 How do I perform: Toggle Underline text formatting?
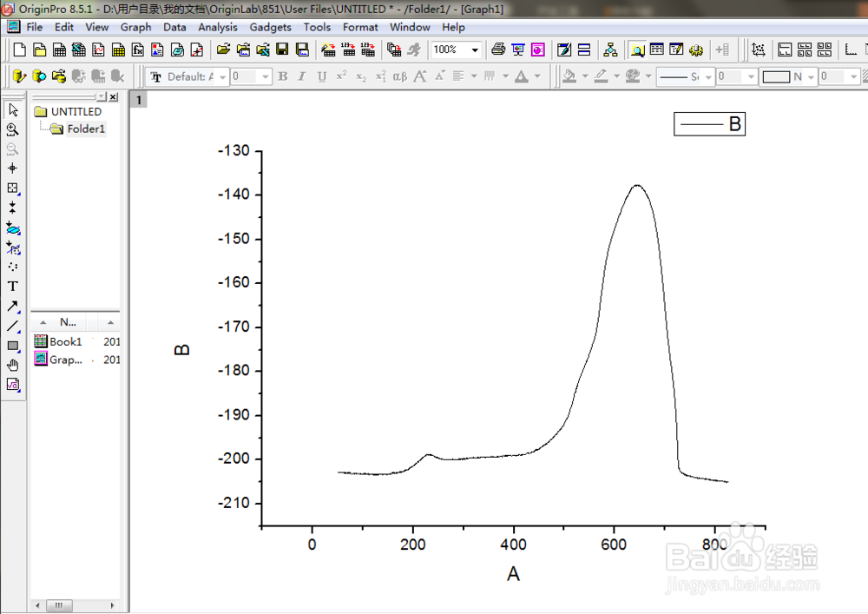pos(322,76)
